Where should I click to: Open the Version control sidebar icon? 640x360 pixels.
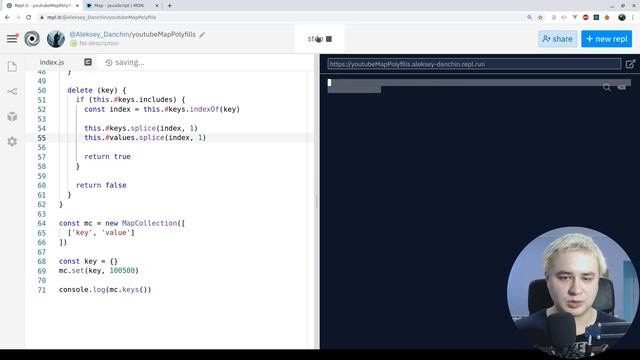click(x=12, y=91)
